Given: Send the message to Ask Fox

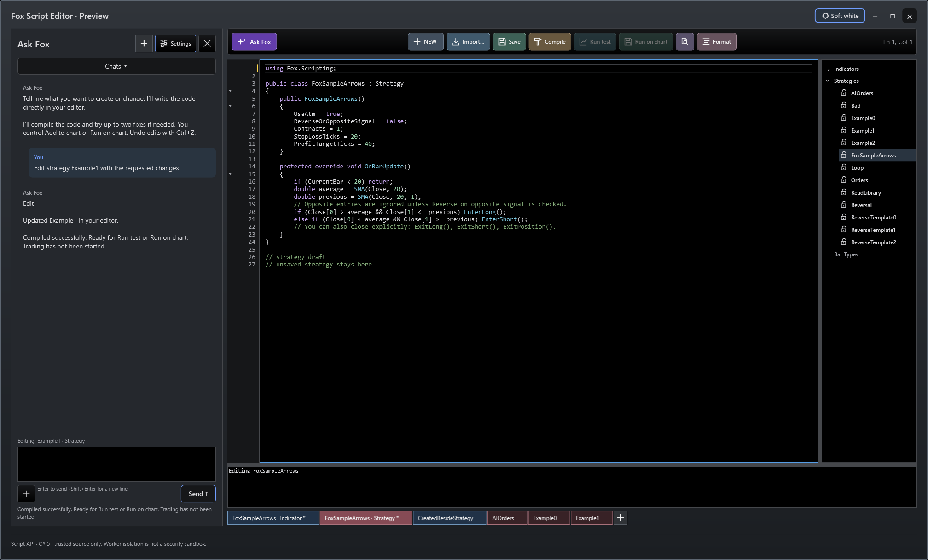Looking at the screenshot, I should click(x=198, y=494).
